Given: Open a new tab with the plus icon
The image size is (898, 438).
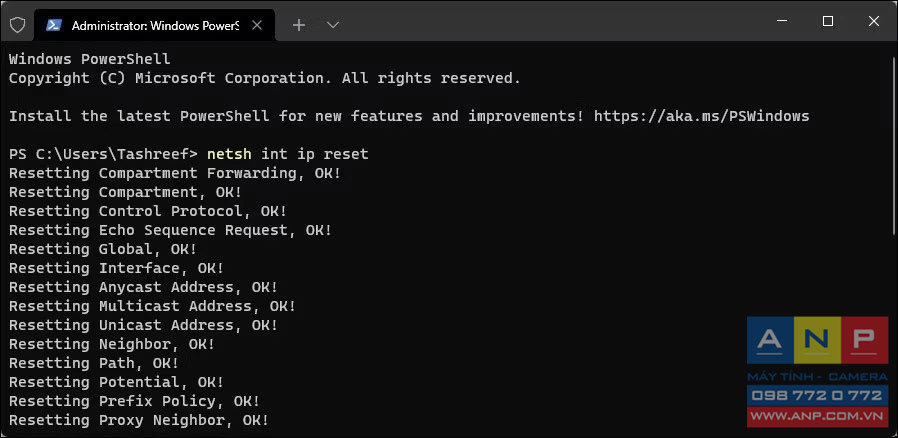Looking at the screenshot, I should (298, 25).
